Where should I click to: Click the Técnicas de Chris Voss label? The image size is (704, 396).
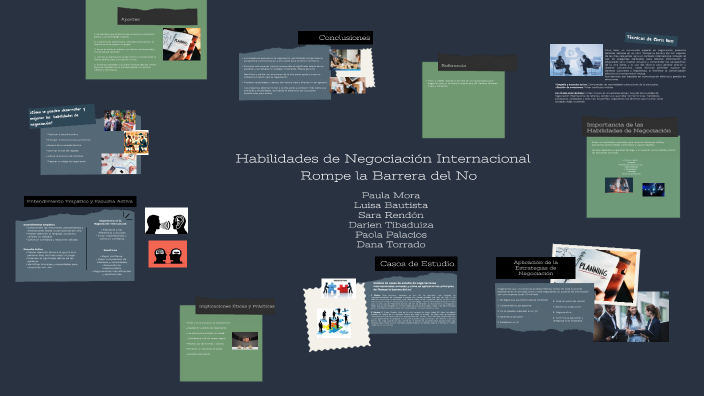[650, 39]
